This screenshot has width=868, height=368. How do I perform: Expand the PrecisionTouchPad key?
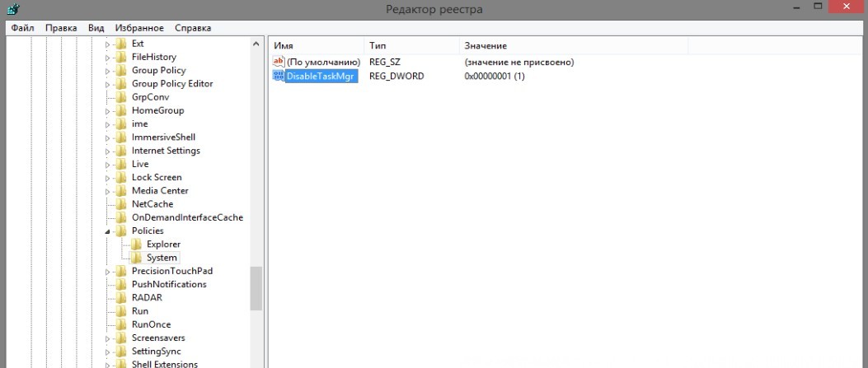pyautogui.click(x=108, y=272)
